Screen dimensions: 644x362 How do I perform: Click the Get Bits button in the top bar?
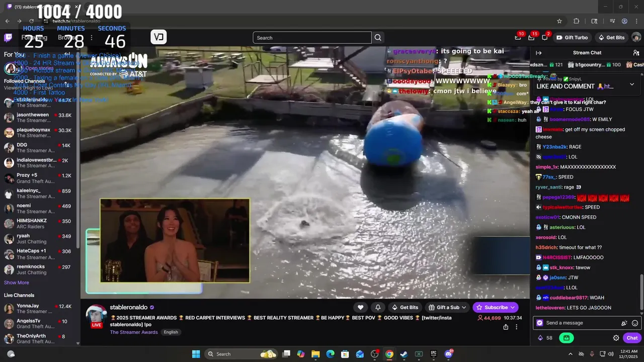611,38
